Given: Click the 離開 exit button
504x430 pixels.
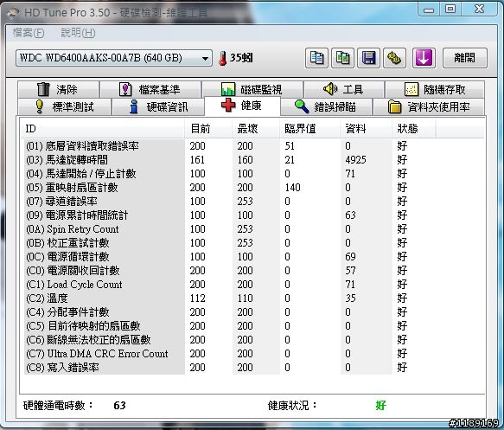Looking at the screenshot, I should click(x=465, y=58).
